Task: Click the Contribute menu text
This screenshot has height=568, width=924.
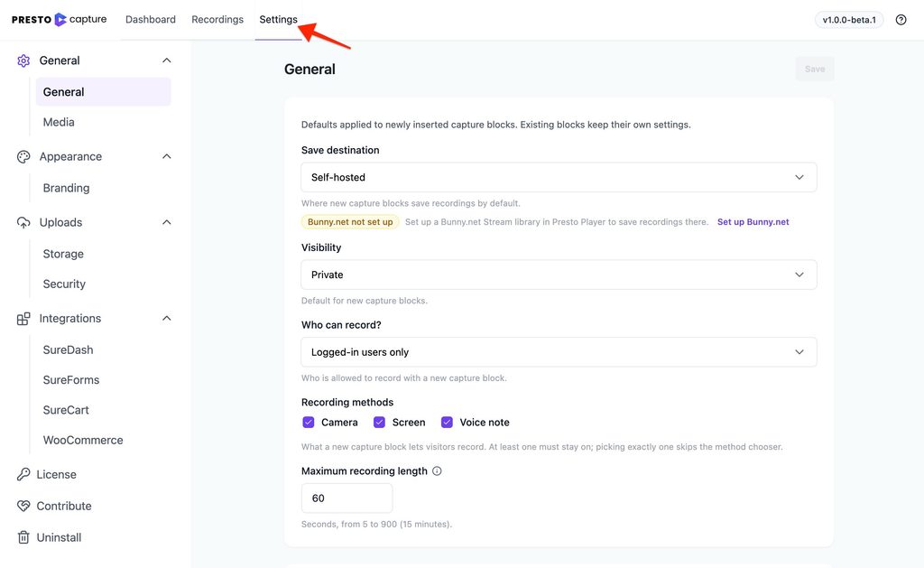Action: tap(64, 506)
